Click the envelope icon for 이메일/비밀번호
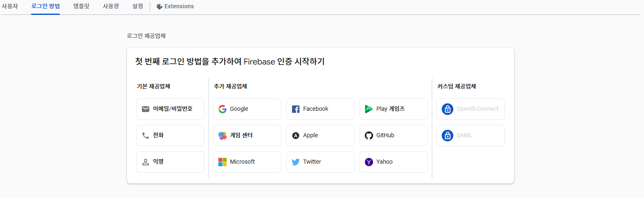Image resolution: width=644 pixels, height=198 pixels. click(146, 109)
